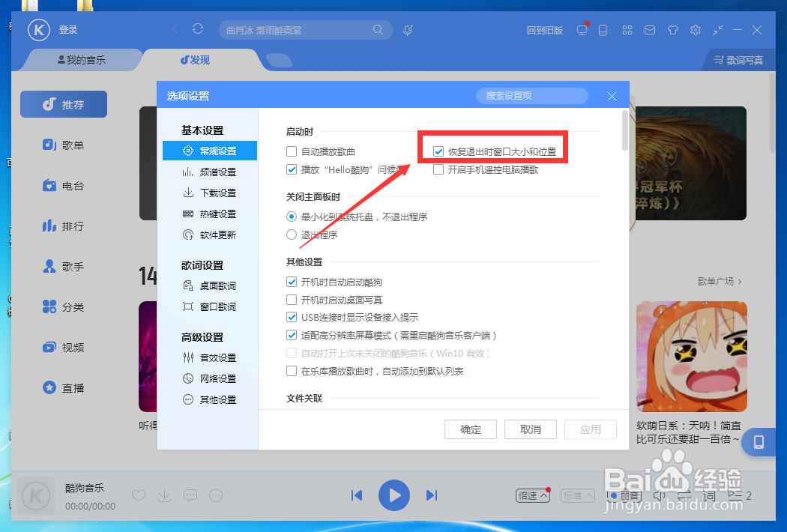Click the 登录 login link
The width and height of the screenshot is (787, 532).
68,30
